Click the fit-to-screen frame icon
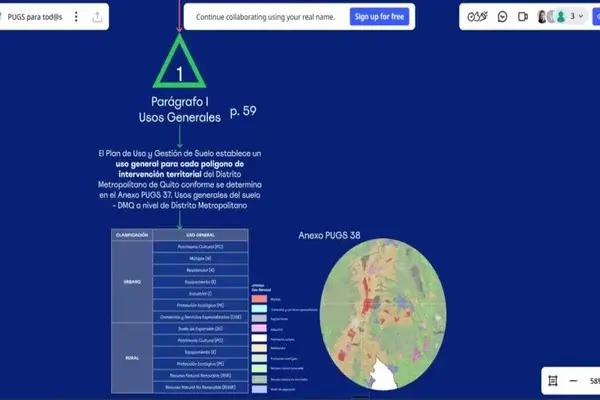 [553, 381]
